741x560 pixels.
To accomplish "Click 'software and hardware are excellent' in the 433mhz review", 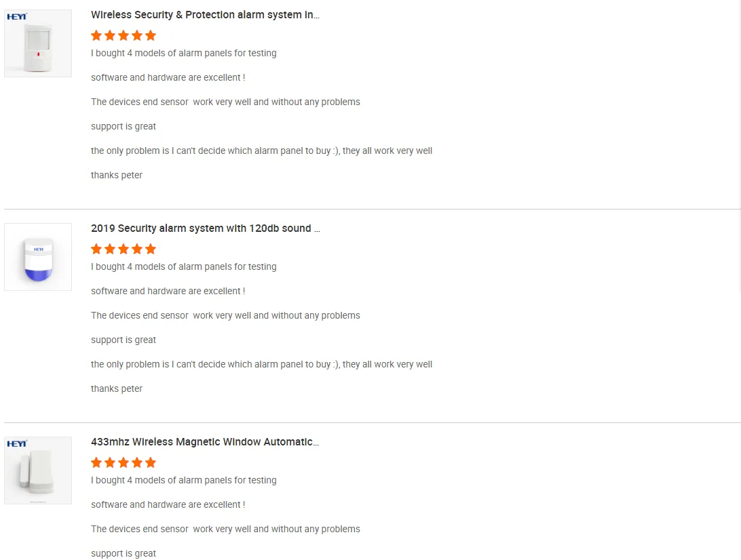I will pyautogui.click(x=168, y=504).
